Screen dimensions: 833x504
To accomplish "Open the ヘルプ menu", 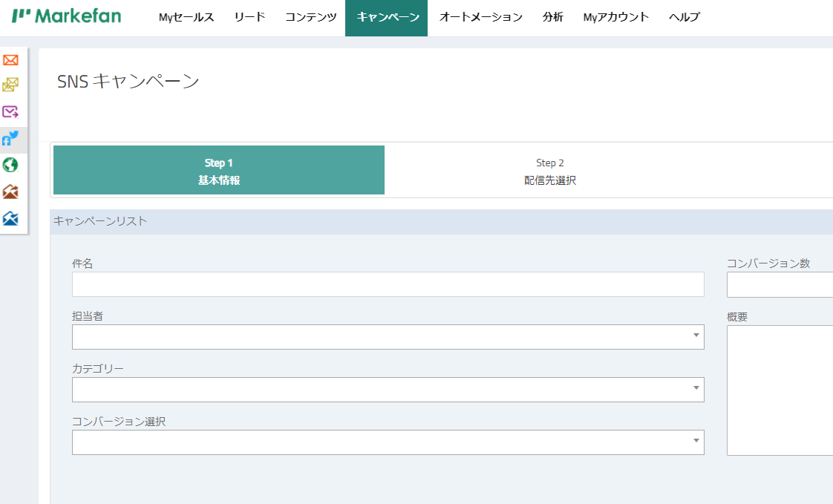I will pyautogui.click(x=685, y=17).
